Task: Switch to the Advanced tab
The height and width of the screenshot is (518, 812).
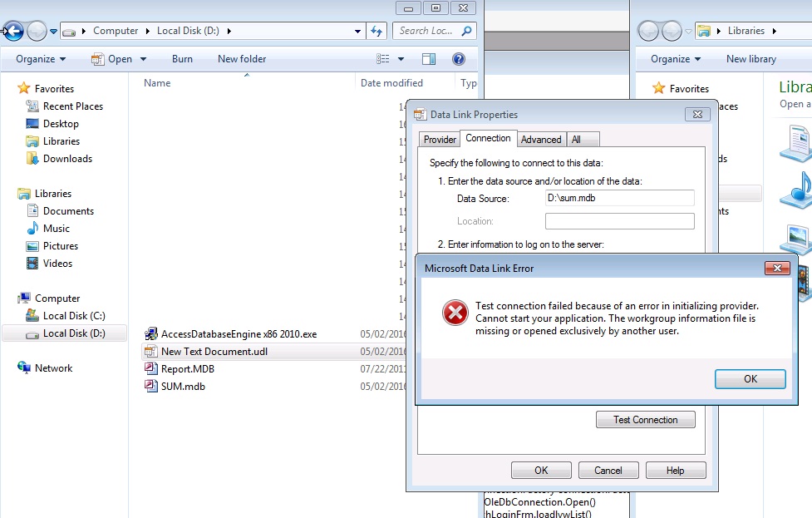Action: [541, 140]
